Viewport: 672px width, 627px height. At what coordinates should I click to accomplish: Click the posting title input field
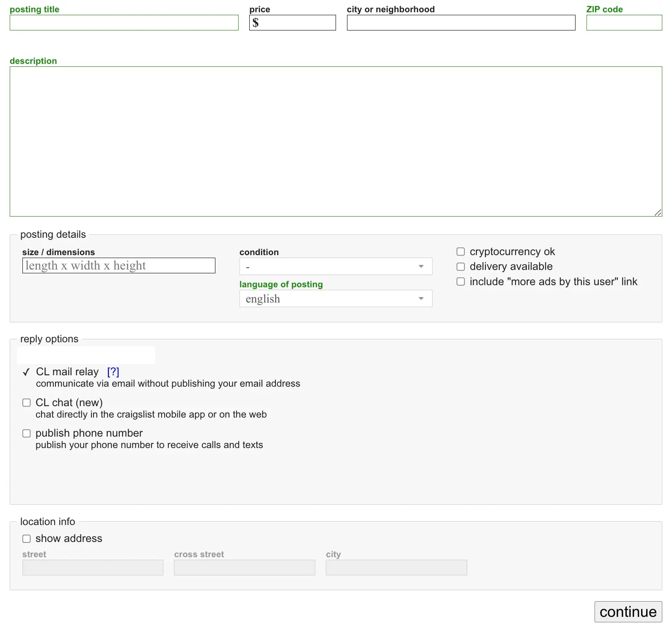(124, 23)
